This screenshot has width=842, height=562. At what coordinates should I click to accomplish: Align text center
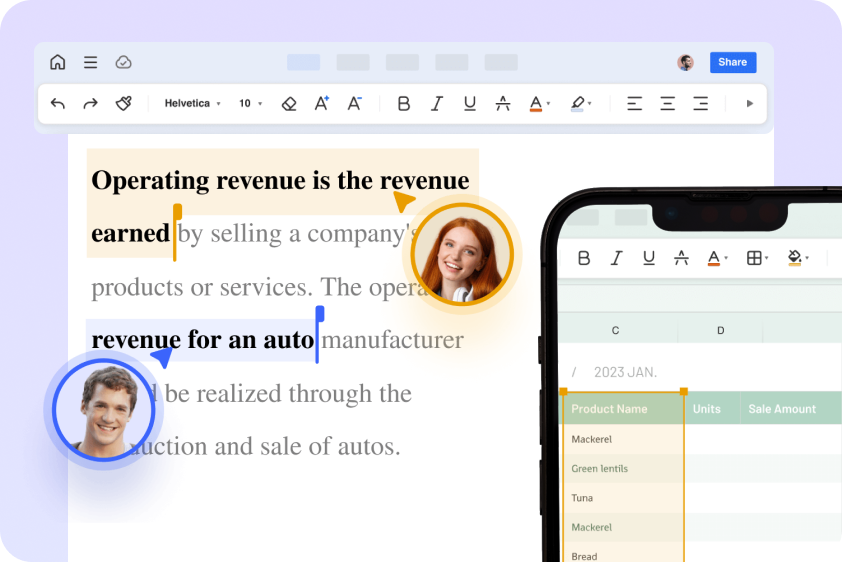point(667,104)
